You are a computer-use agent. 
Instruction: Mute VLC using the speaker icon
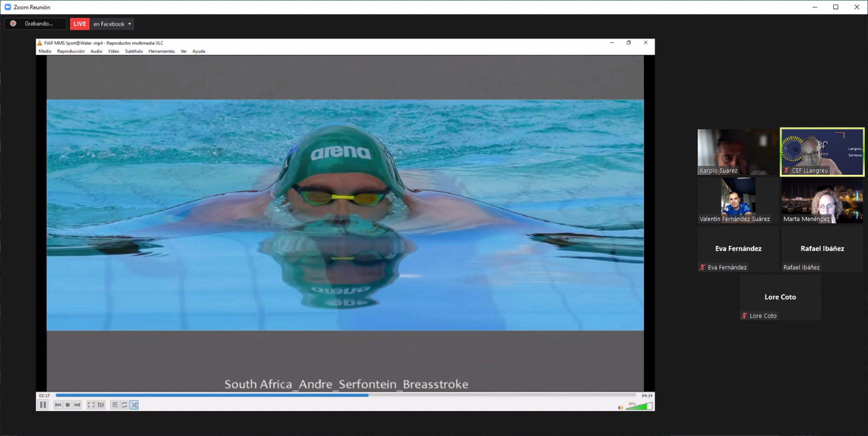click(x=620, y=407)
